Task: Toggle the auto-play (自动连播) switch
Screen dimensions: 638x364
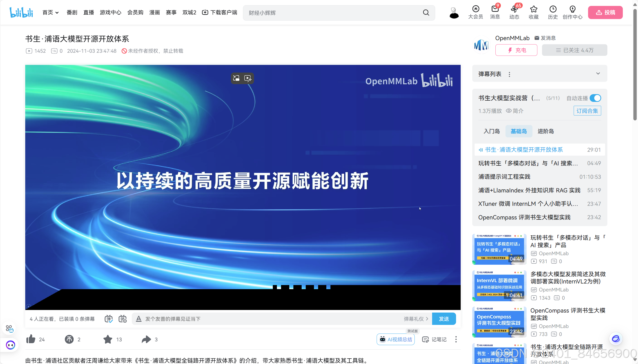Action: tap(595, 98)
